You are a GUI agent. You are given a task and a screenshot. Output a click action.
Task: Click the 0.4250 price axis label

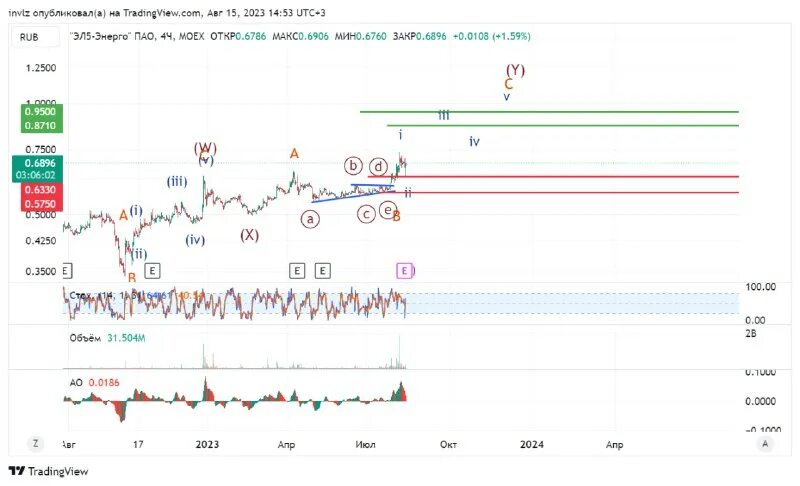(41, 241)
